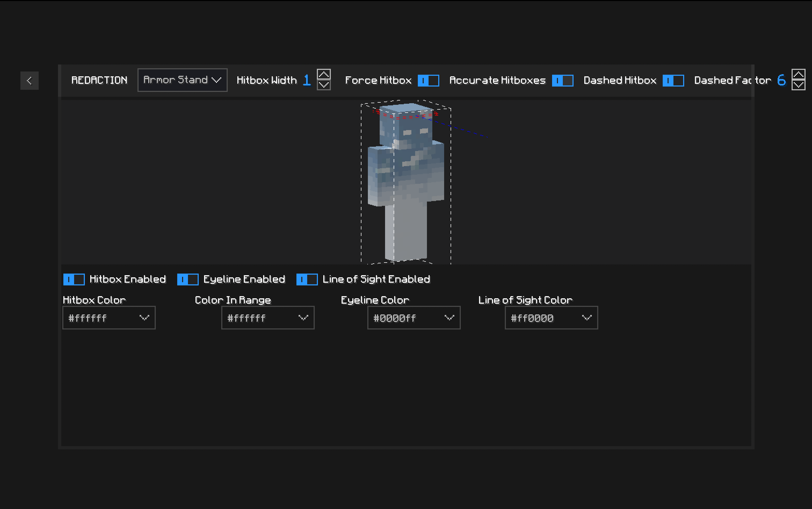Toggle the Force Hitbox switch
The height and width of the screenshot is (509, 812).
[x=428, y=80]
